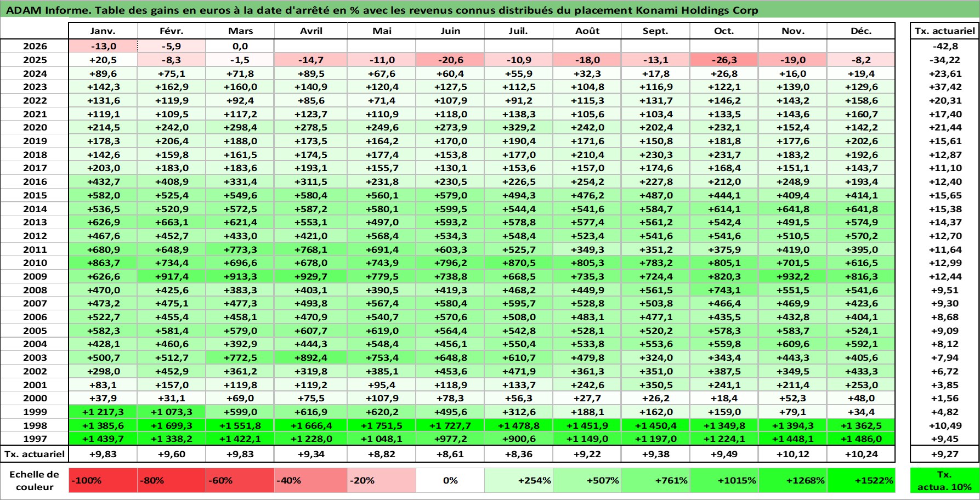Click the 1998 year row label
The image size is (980, 500).
click(x=35, y=425)
